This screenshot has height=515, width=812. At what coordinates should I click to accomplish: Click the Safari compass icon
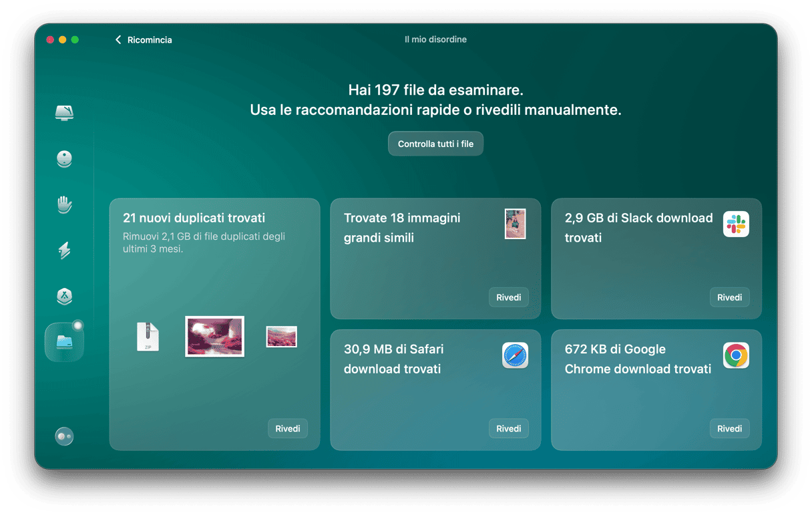click(515, 355)
